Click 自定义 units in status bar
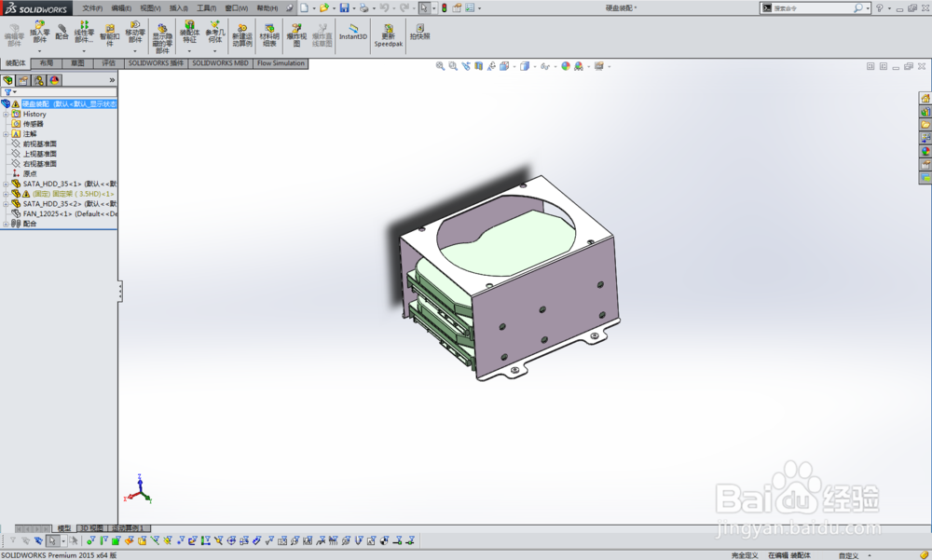 pyautogui.click(x=848, y=555)
